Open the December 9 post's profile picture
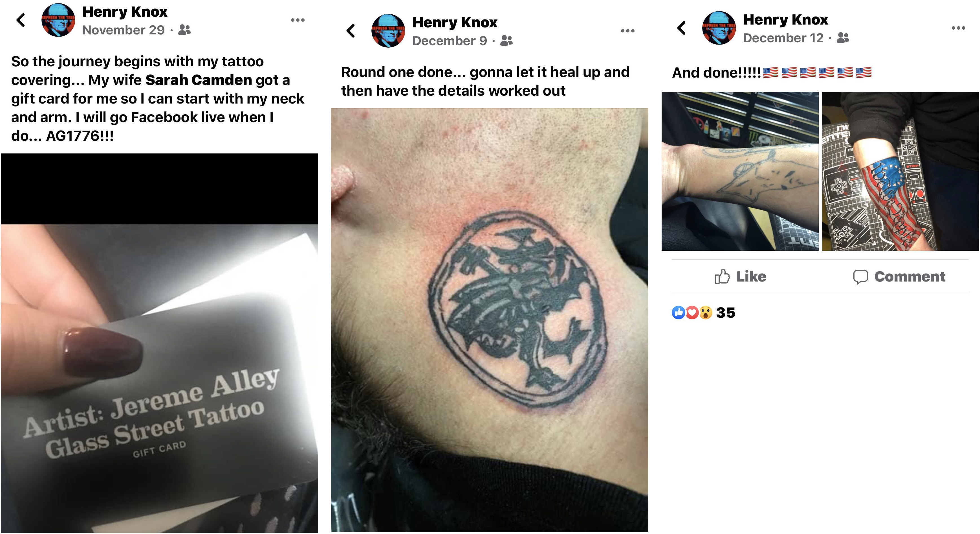Screen dimensions: 980x534 pos(388,30)
